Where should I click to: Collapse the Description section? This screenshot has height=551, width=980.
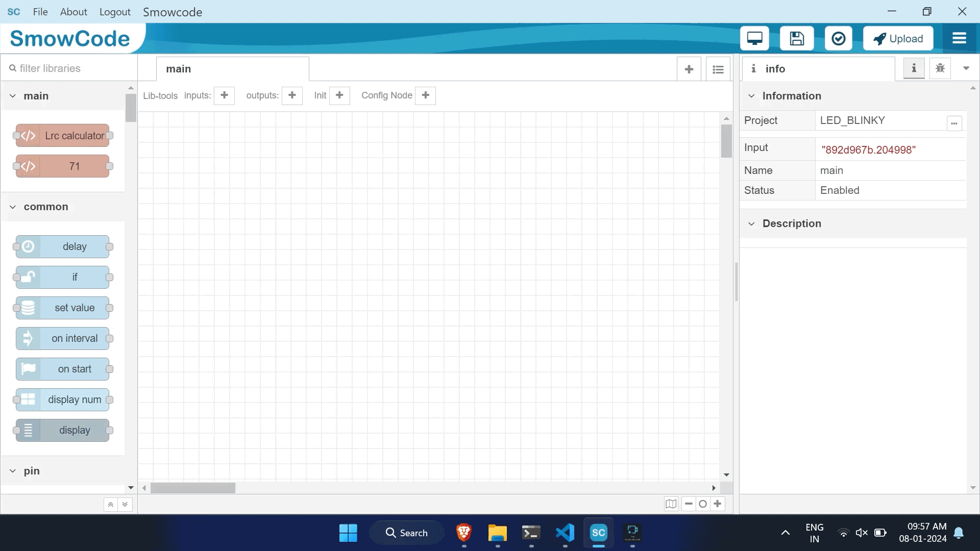(751, 224)
